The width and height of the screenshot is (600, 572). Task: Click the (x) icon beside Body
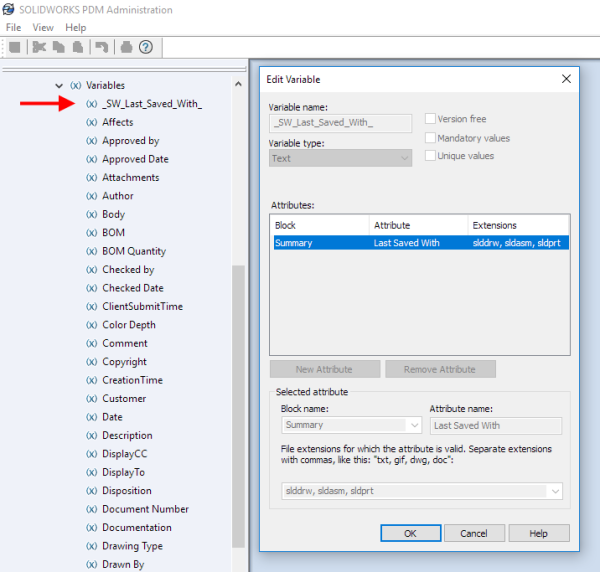click(x=91, y=214)
